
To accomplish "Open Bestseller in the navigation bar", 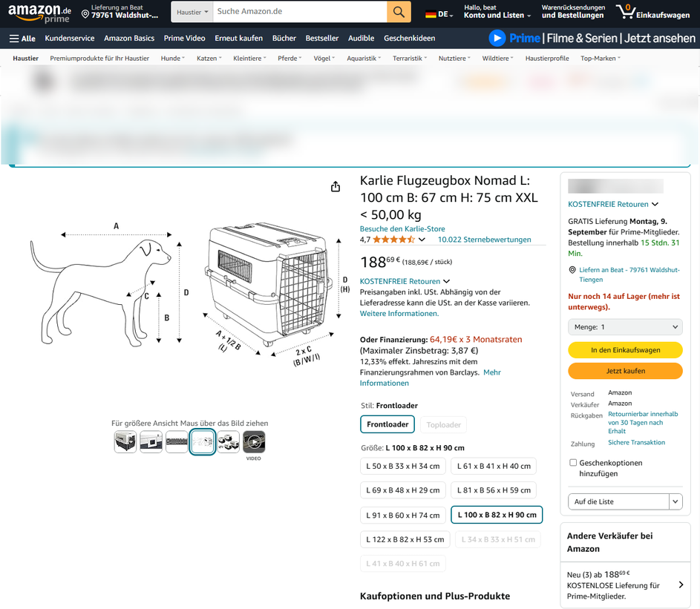I will (x=322, y=39).
